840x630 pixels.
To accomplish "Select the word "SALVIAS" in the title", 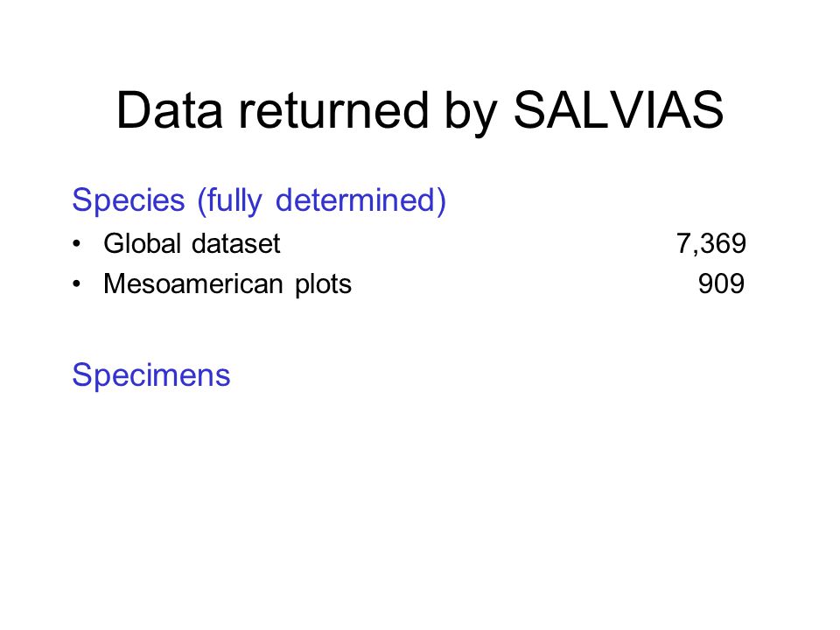I will click(x=619, y=110).
